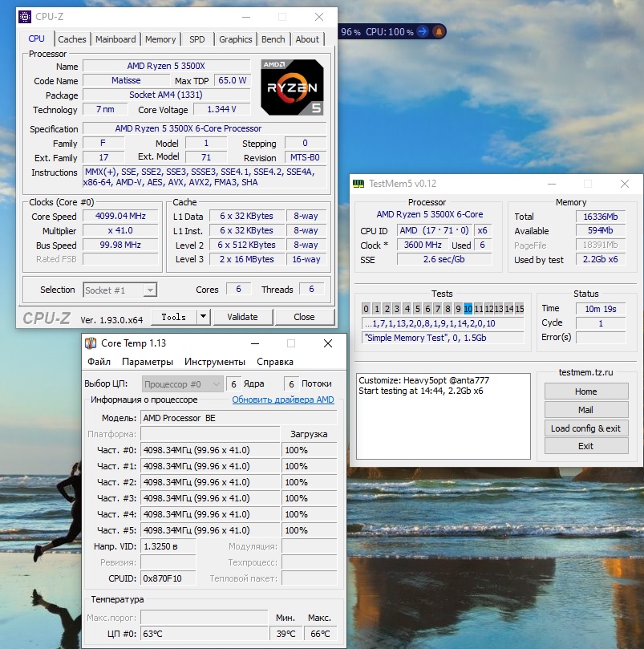Open the Параметры menu in Core Temp
Image resolution: width=644 pixels, height=649 pixels.
click(148, 362)
